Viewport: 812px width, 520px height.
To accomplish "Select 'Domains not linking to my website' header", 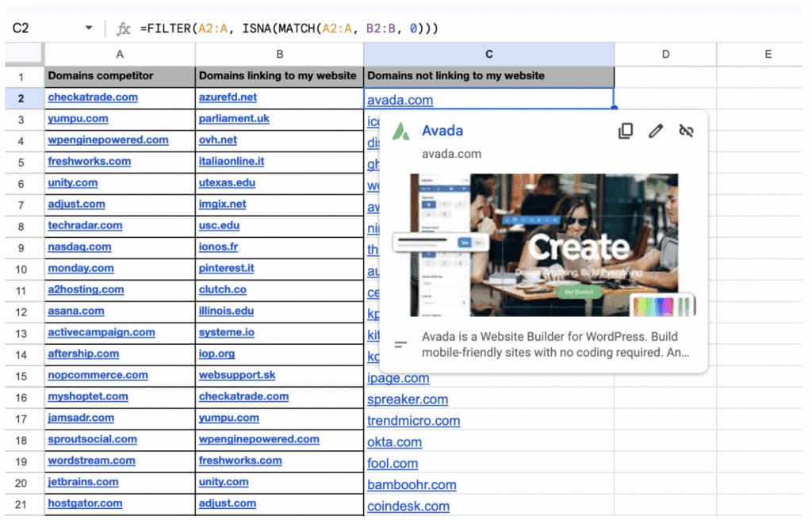I will [488, 76].
